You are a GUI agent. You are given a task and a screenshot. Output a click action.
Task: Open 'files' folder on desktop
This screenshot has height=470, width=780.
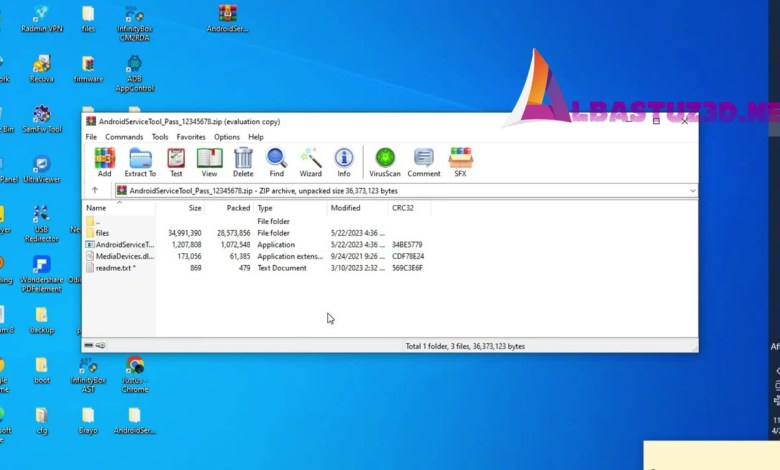88,19
